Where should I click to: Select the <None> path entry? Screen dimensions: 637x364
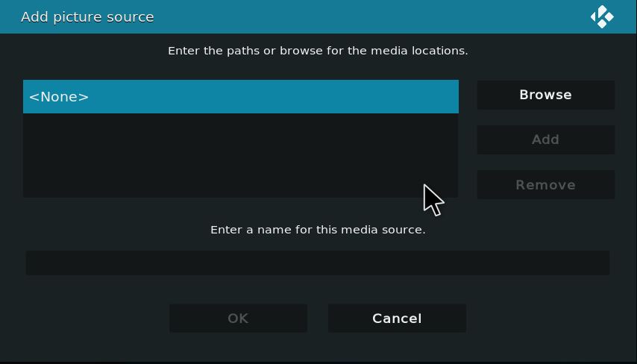241,97
